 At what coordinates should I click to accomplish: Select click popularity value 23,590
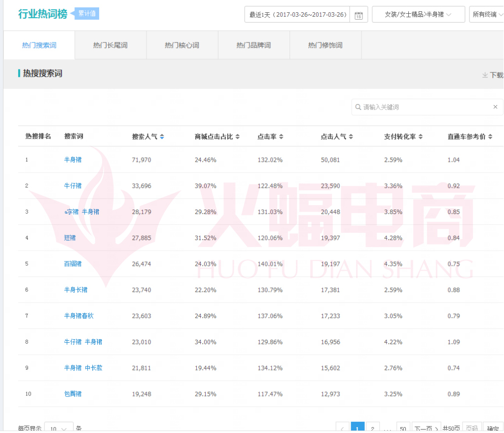[330, 186]
